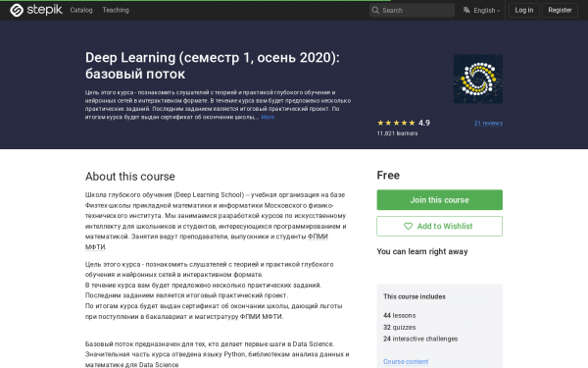Click the You can learn right away text
This screenshot has width=588, height=368.
(x=422, y=251)
